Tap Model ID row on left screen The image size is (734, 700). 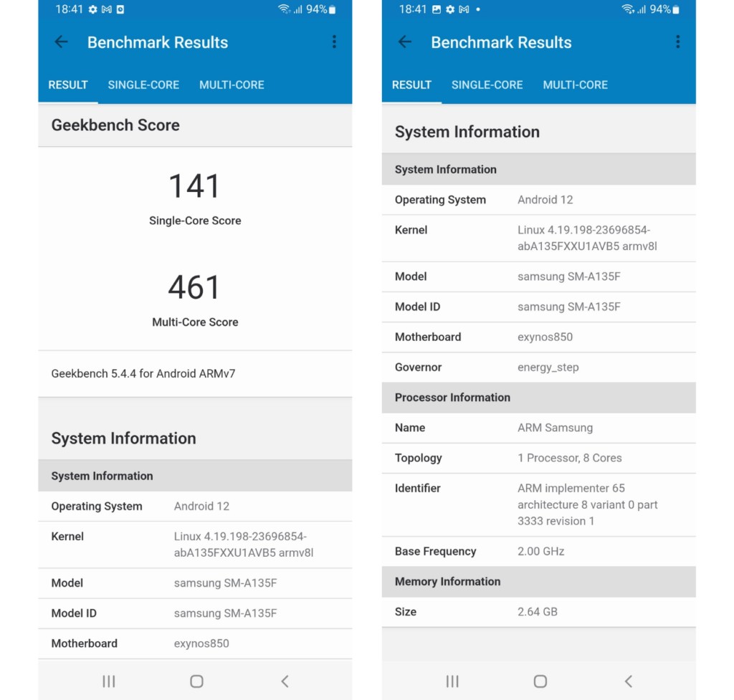click(195, 613)
